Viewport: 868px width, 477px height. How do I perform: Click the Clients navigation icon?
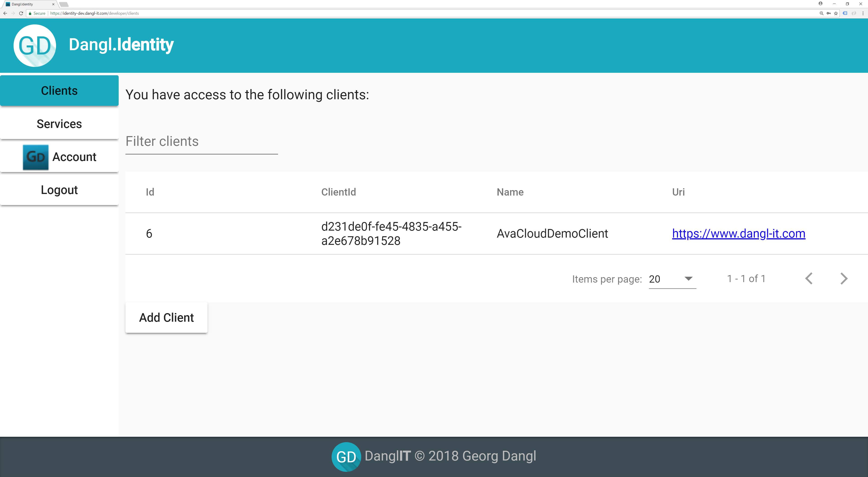(x=59, y=90)
